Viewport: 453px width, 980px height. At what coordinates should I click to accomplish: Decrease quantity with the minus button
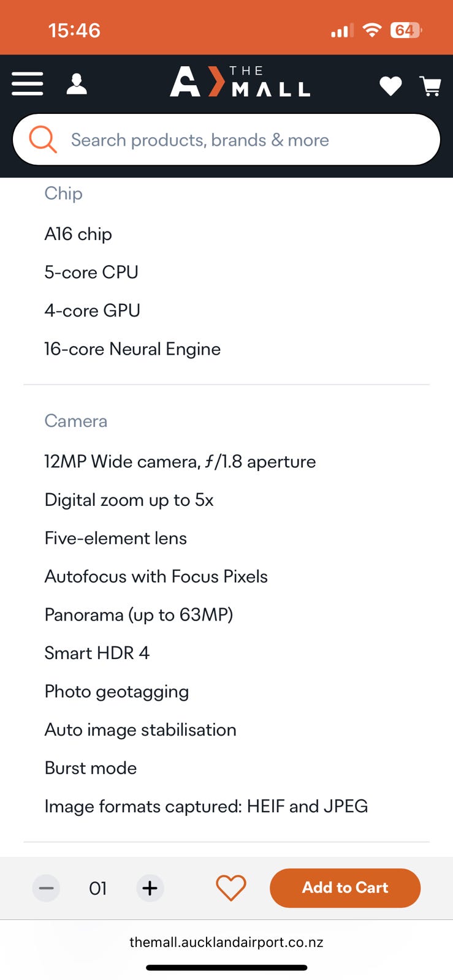(x=46, y=888)
